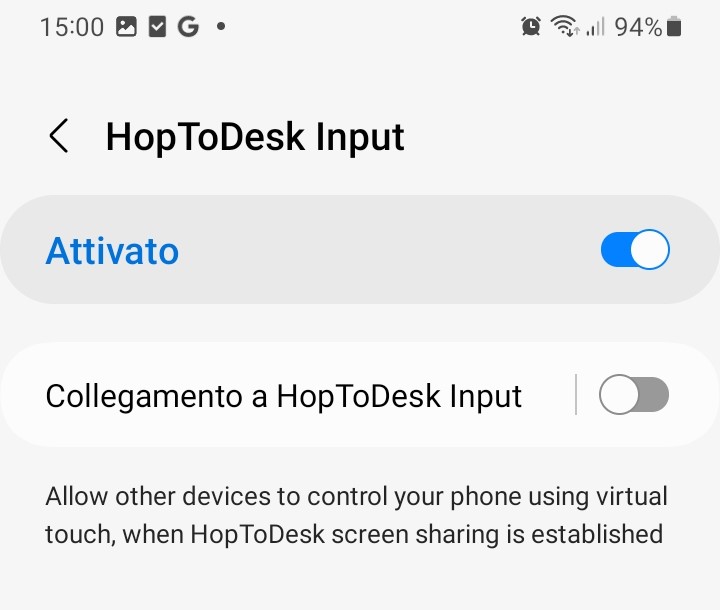The height and width of the screenshot is (610, 720).
Task: Tap the gallery image notification icon
Action: pyautogui.click(x=126, y=27)
